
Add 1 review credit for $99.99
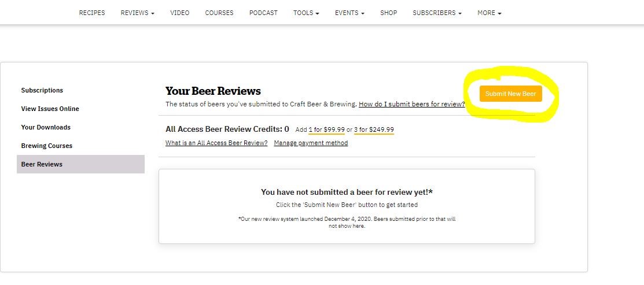(x=326, y=129)
